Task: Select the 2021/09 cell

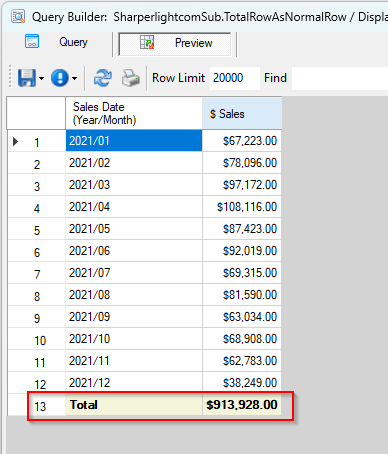Action: (134, 317)
